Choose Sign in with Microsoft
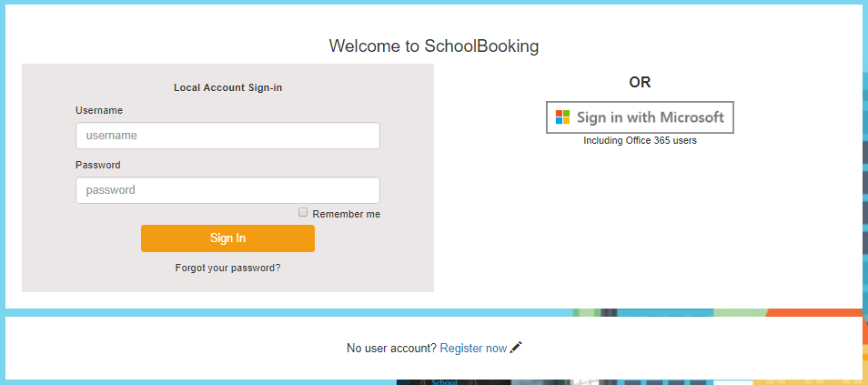 pyautogui.click(x=640, y=117)
